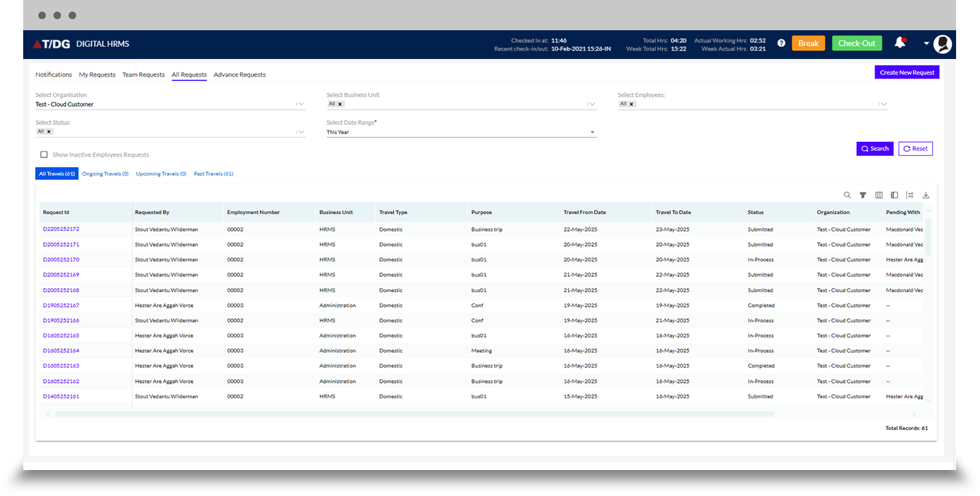This screenshot has width=980, height=496.
Task: Sort by Travel To Date column header
Action: tap(698, 212)
